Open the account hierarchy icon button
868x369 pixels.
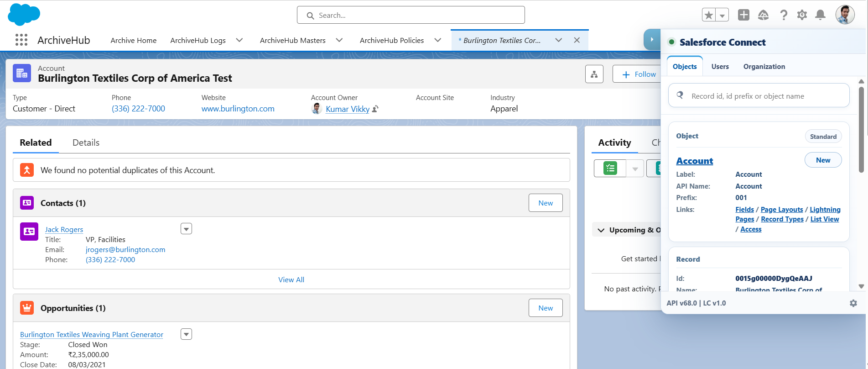point(594,74)
